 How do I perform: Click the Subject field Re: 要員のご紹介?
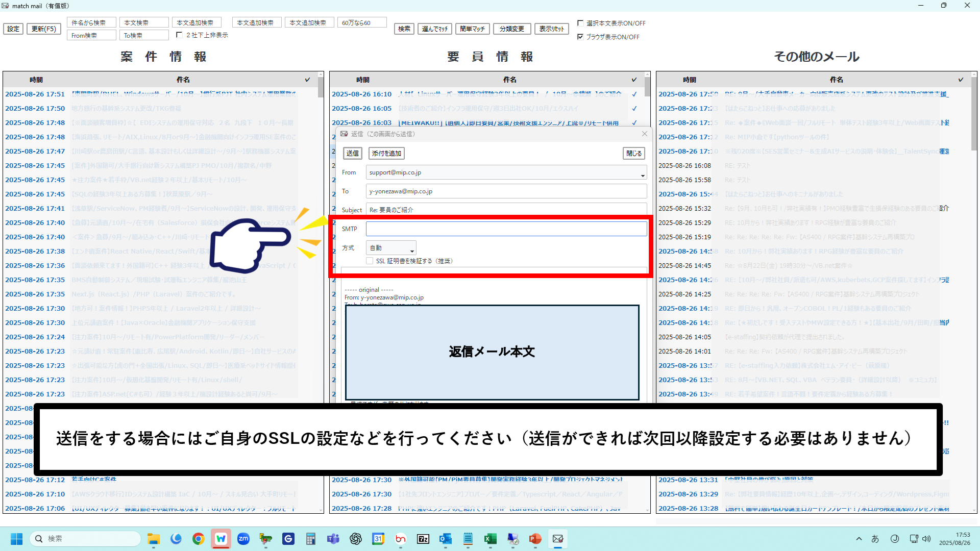pos(506,209)
